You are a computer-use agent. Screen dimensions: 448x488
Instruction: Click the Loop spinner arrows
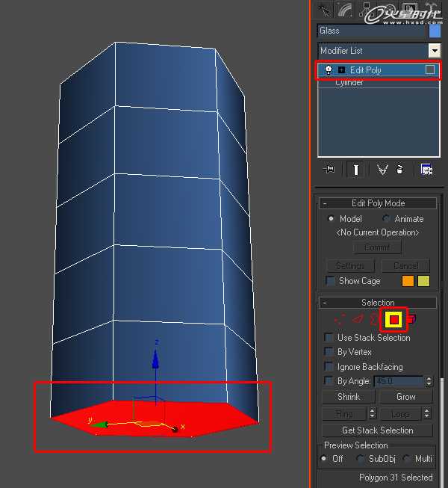[x=427, y=413]
